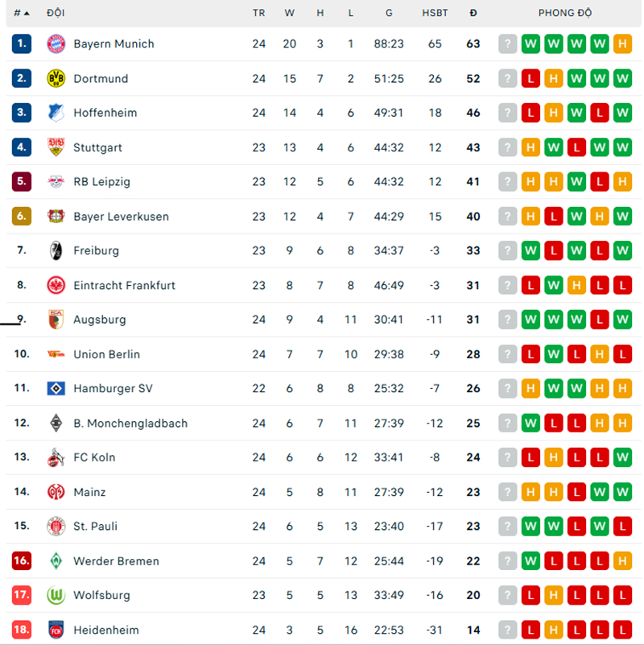
Task: Click the Eintracht Frankfurt eagle logo
Action: click(56, 285)
